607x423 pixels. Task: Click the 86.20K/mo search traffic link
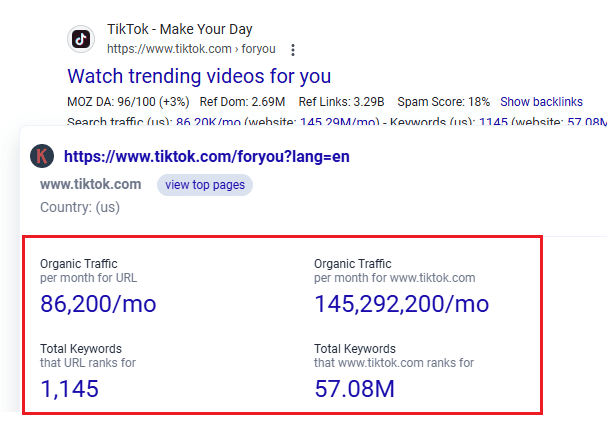point(208,122)
